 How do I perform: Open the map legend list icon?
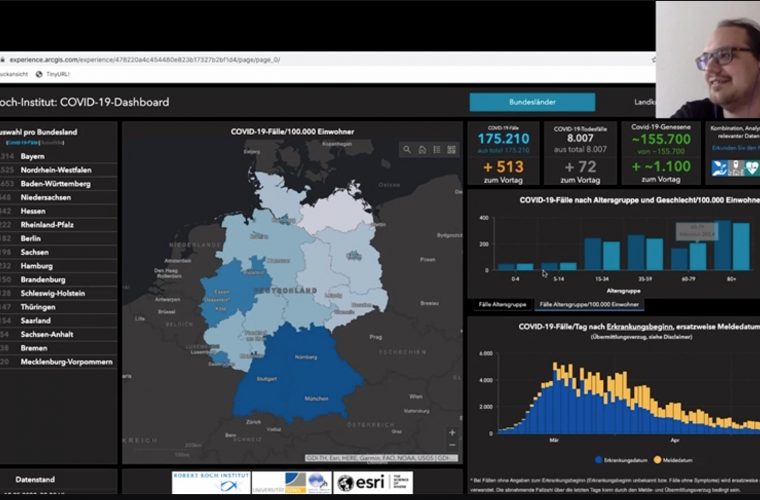[x=437, y=150]
